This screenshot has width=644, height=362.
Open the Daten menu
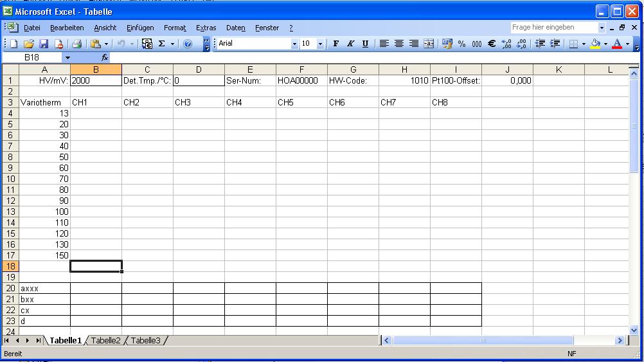tap(236, 28)
